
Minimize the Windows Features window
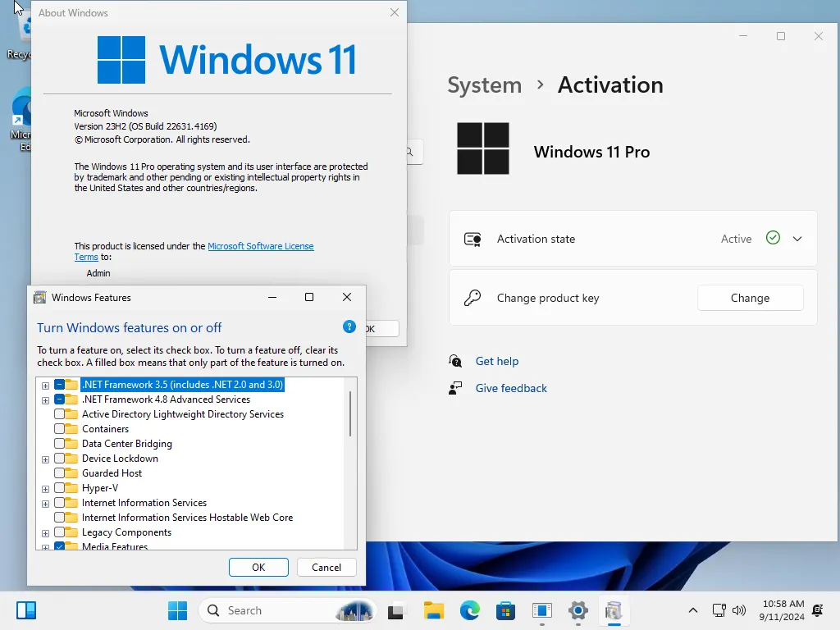click(272, 297)
